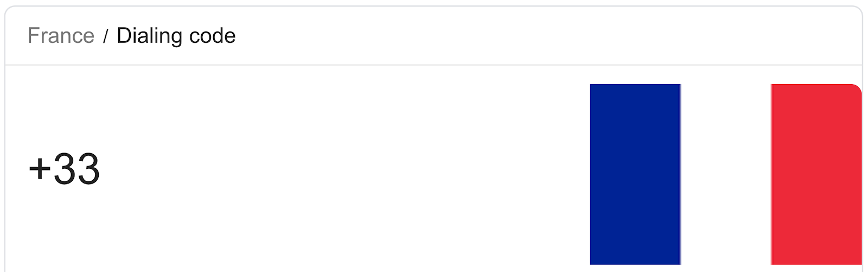
Task: Click the letter F in France
Action: (34, 36)
